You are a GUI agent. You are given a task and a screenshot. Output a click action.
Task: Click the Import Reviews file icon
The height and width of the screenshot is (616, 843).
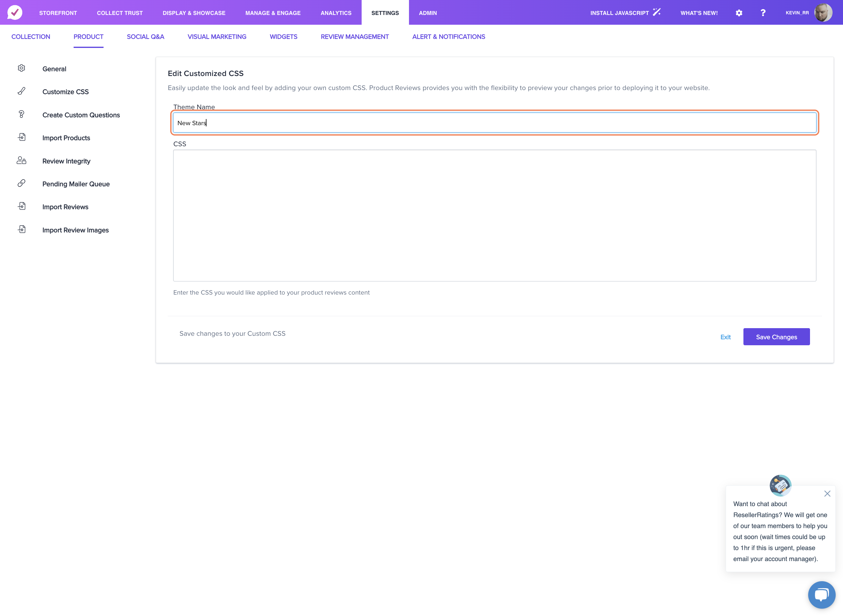(22, 206)
